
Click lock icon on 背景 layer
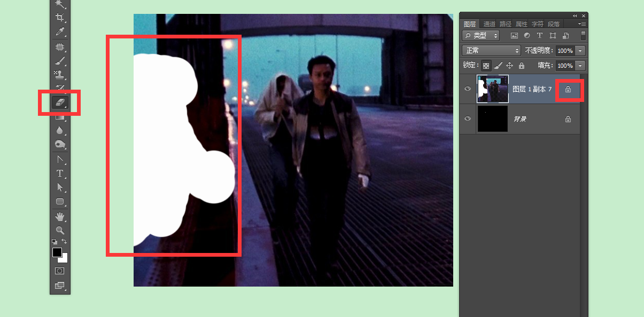tap(568, 119)
